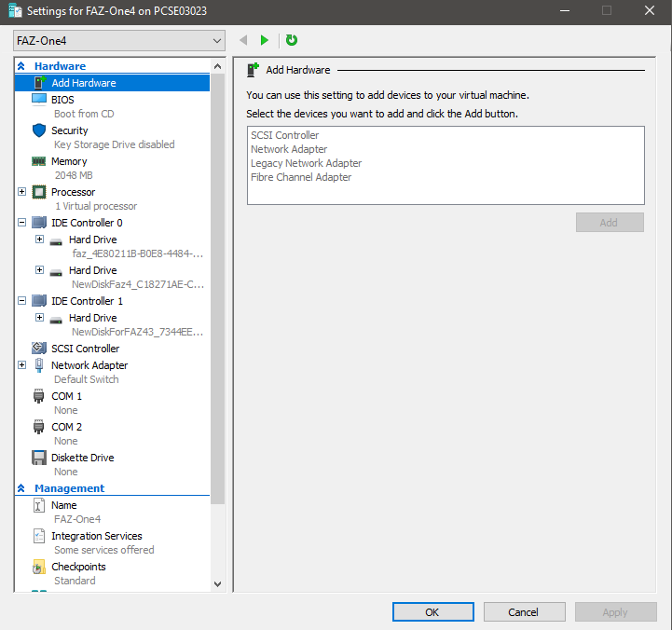Click the OK button
Viewport: 672px width, 630px height.
432,612
